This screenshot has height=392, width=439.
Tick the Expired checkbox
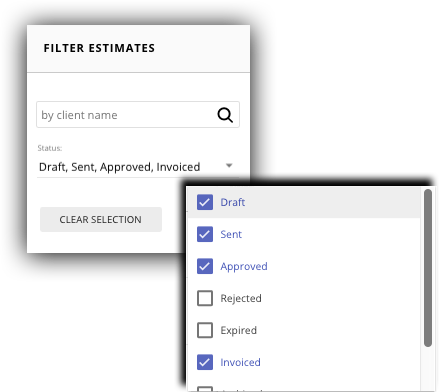[205, 330]
